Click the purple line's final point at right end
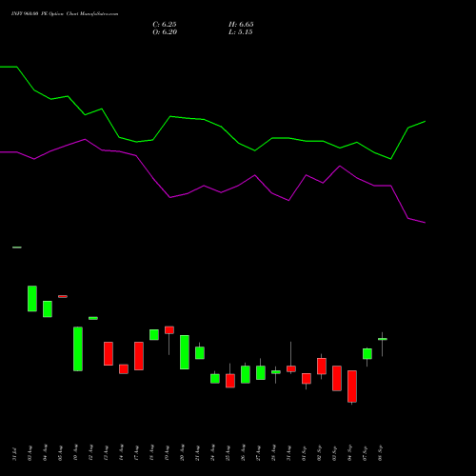 click(425, 223)
